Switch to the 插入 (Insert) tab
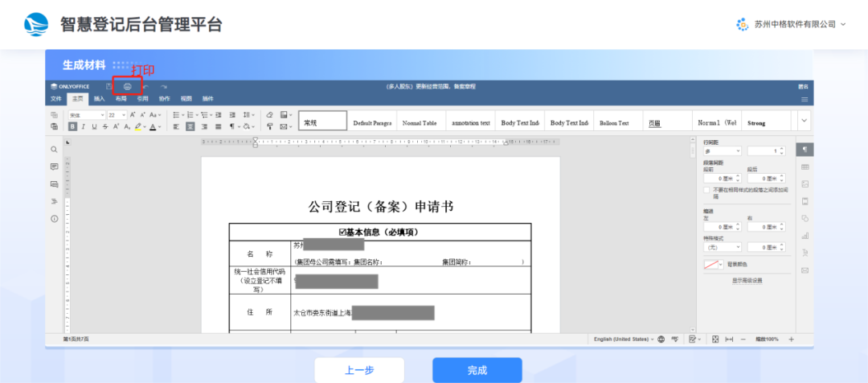 [x=100, y=99]
